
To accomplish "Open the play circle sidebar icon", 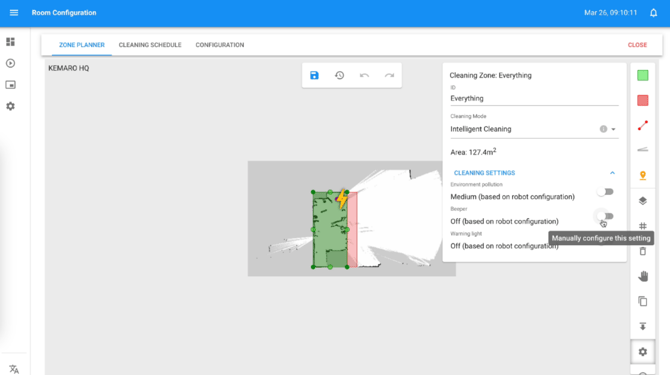I will (10, 63).
